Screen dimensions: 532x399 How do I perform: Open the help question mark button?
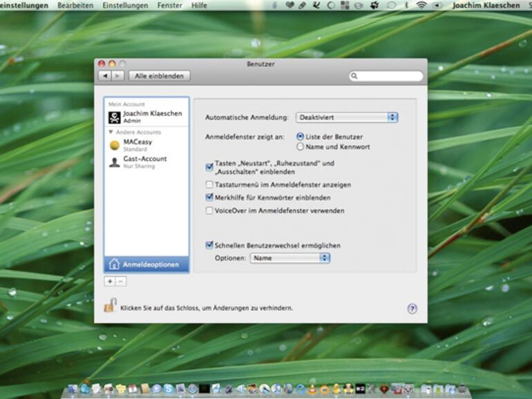412,309
